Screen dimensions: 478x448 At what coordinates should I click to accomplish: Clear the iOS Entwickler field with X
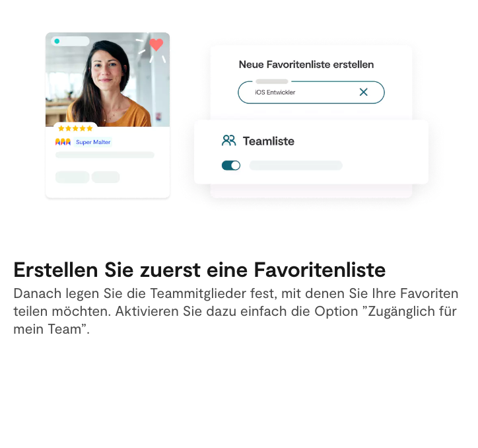[x=363, y=92]
